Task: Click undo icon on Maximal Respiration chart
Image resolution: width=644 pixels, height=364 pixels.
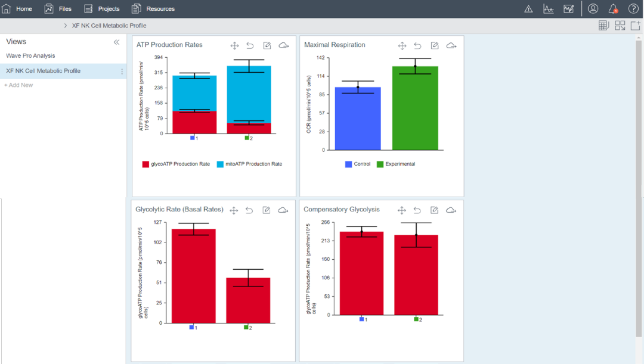Action: (x=418, y=46)
